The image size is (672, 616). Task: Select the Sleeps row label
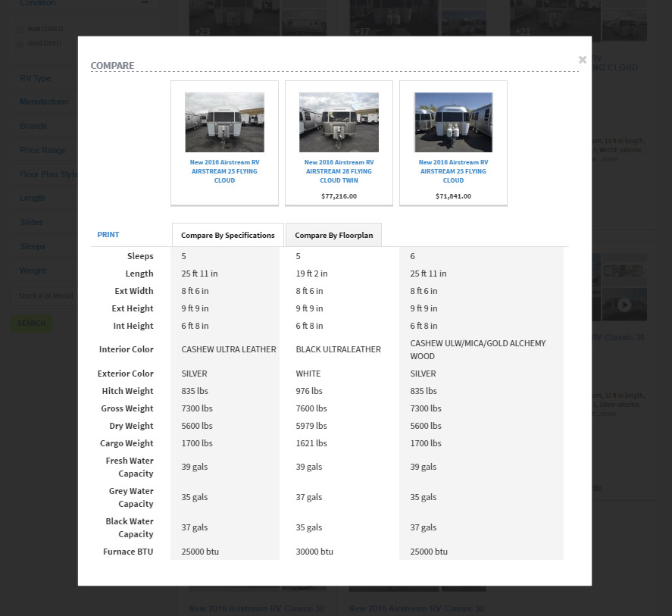[x=140, y=256]
